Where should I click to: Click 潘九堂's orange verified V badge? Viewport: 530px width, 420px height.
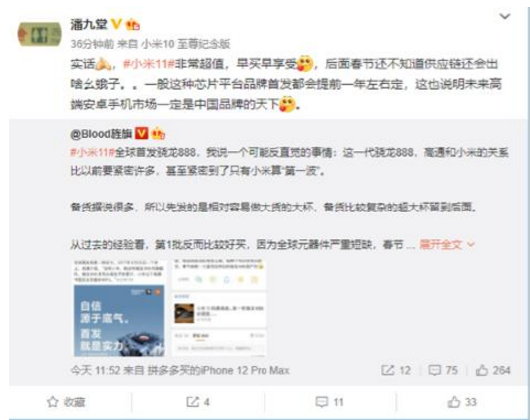pos(116,24)
